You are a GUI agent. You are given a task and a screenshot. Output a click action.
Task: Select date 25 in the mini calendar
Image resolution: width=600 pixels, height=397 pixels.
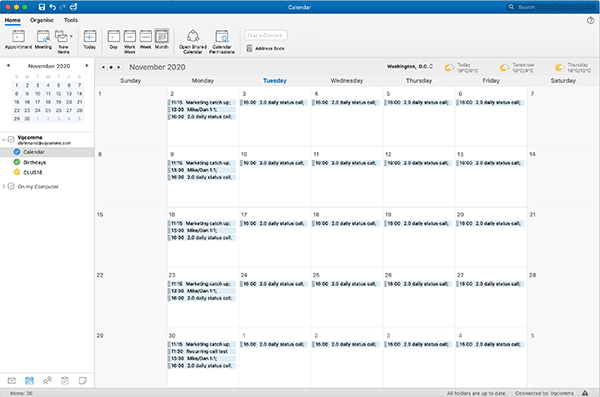click(x=48, y=111)
